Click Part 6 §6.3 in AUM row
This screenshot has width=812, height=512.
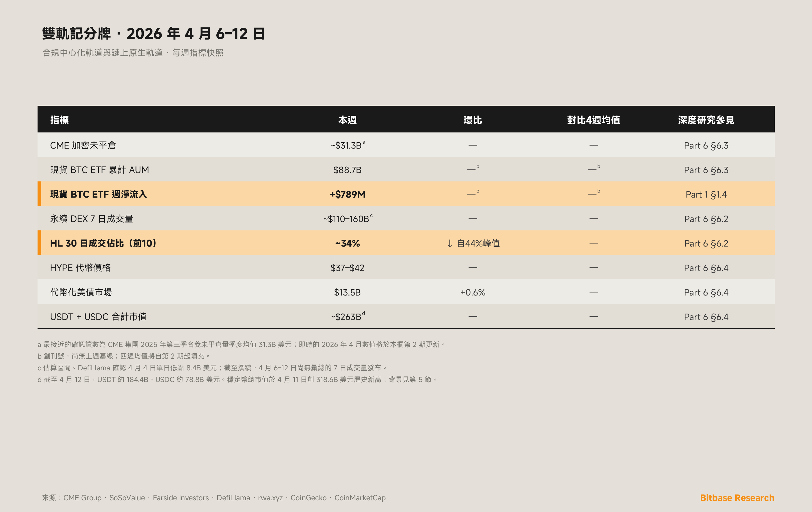coord(706,170)
